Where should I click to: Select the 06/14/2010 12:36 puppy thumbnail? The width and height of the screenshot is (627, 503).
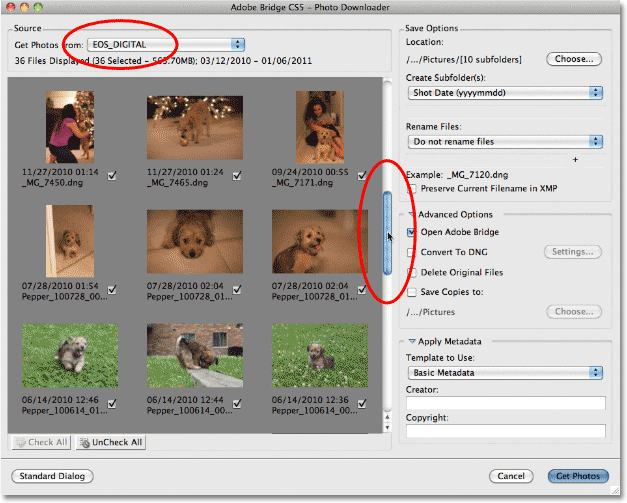[x=320, y=355]
